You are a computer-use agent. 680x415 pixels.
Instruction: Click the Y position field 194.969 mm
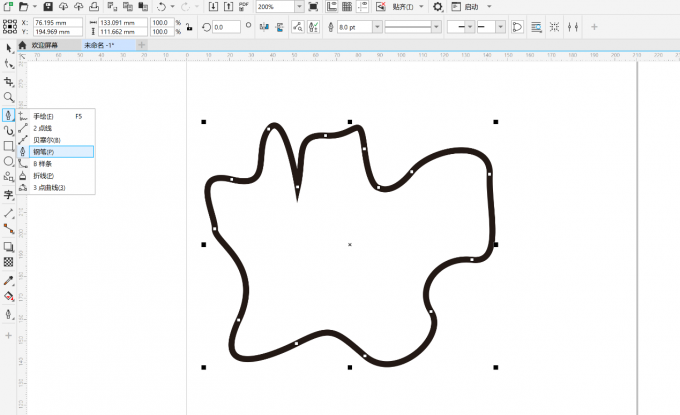click(58, 32)
